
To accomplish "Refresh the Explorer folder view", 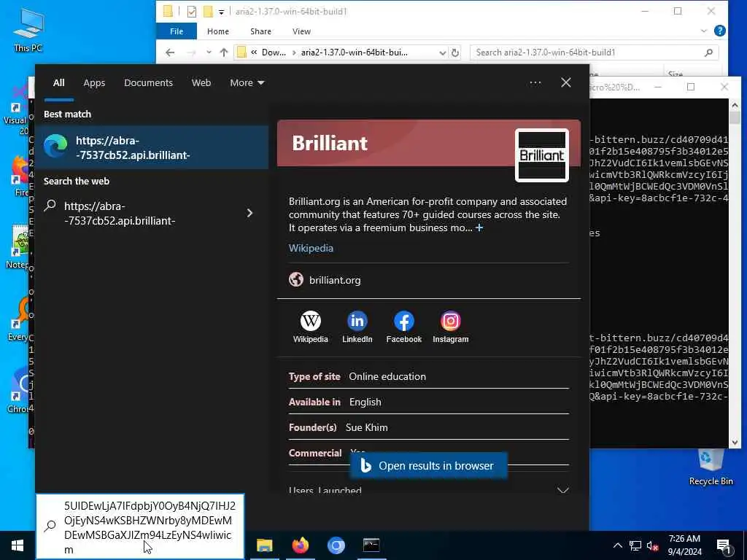I will [x=455, y=52].
